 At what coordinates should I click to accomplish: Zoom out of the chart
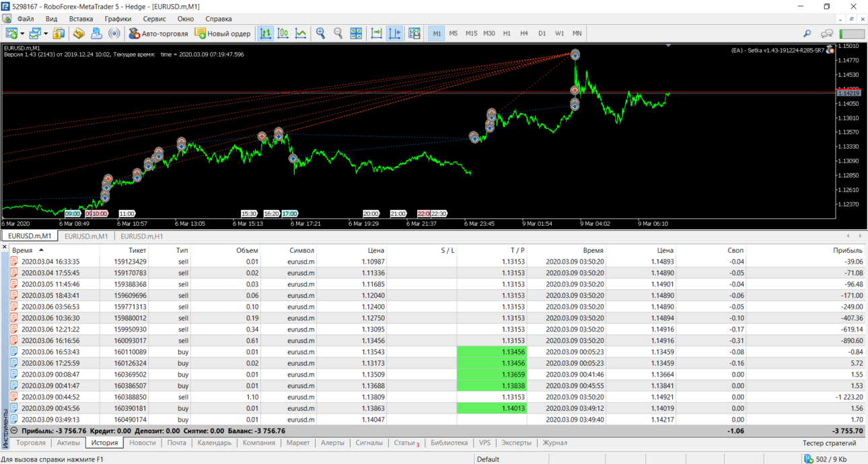tap(338, 33)
